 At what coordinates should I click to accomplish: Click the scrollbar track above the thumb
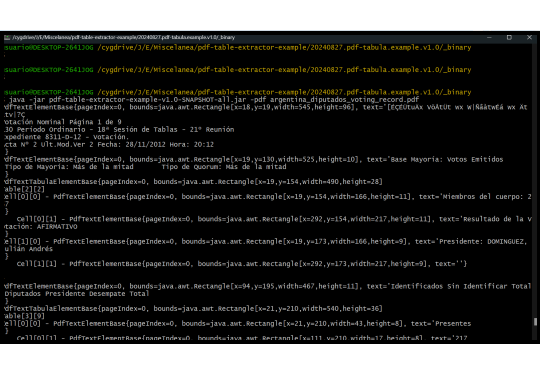click(x=535, y=179)
